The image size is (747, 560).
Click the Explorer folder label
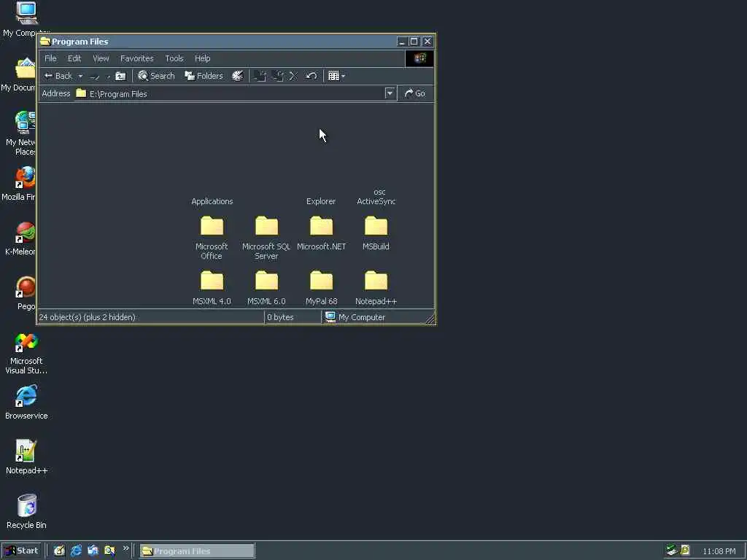point(321,201)
